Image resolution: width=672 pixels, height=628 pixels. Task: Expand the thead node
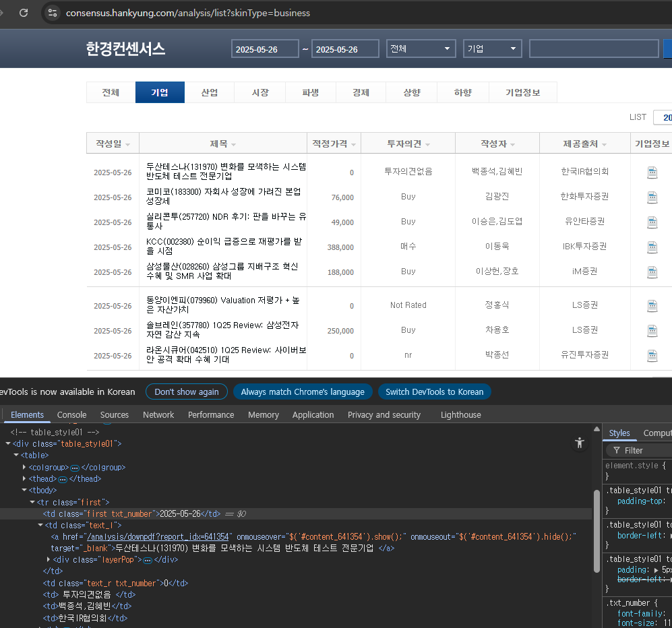24,478
